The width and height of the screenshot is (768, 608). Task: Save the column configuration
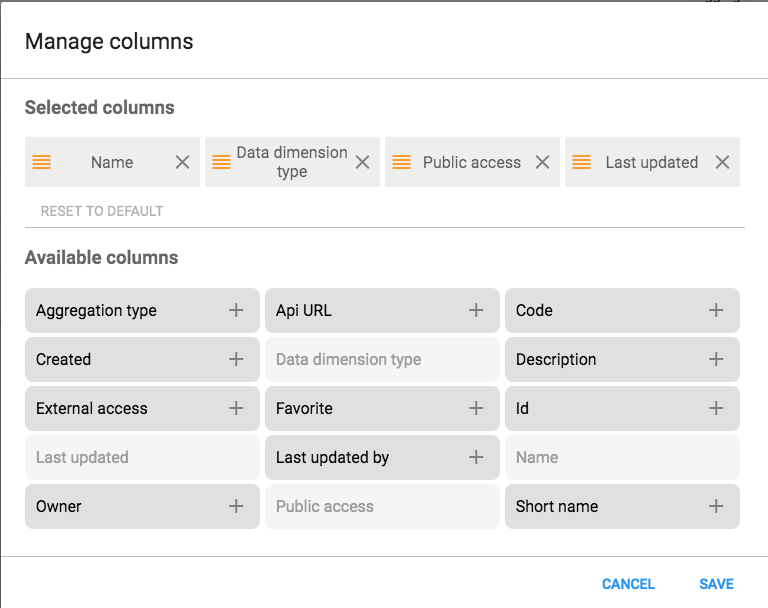pyautogui.click(x=716, y=584)
